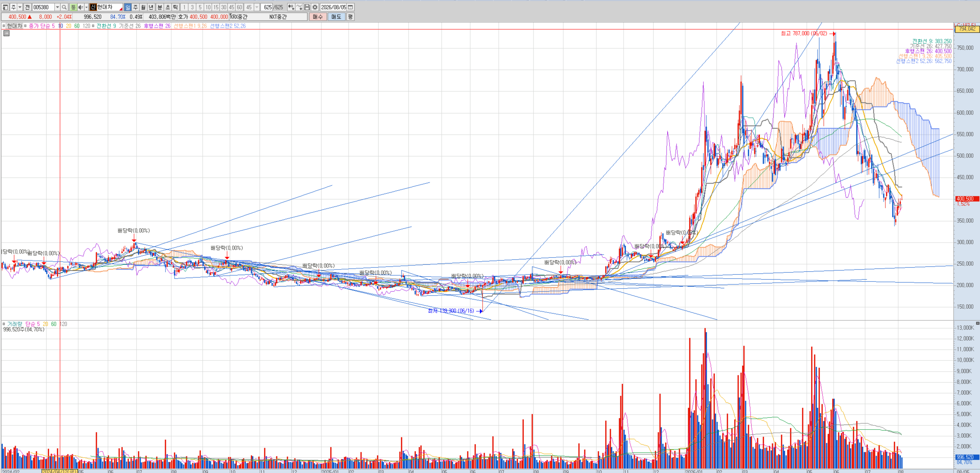This screenshot has width=980, height=473.
Task: Select the 30 interval button
Action: 224,7
